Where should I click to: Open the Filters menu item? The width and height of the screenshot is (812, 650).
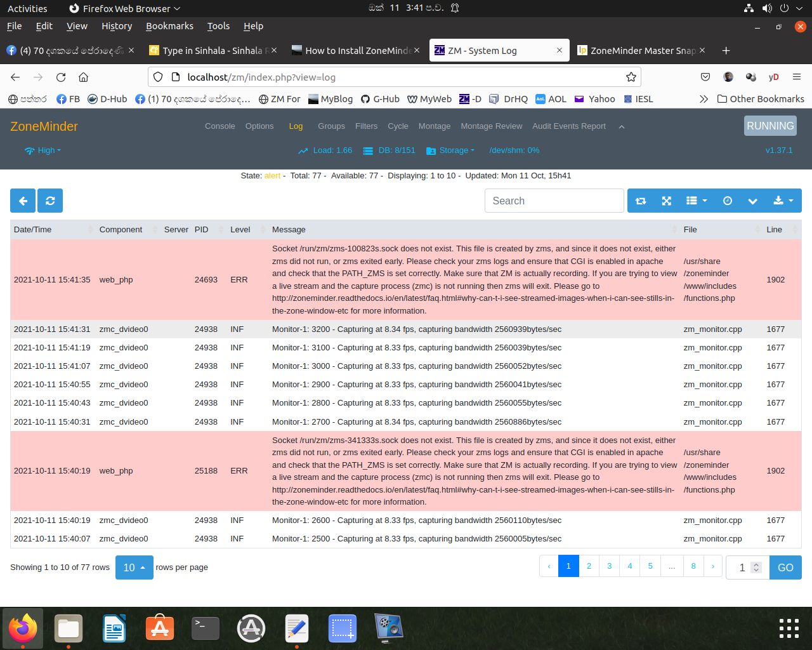(366, 126)
